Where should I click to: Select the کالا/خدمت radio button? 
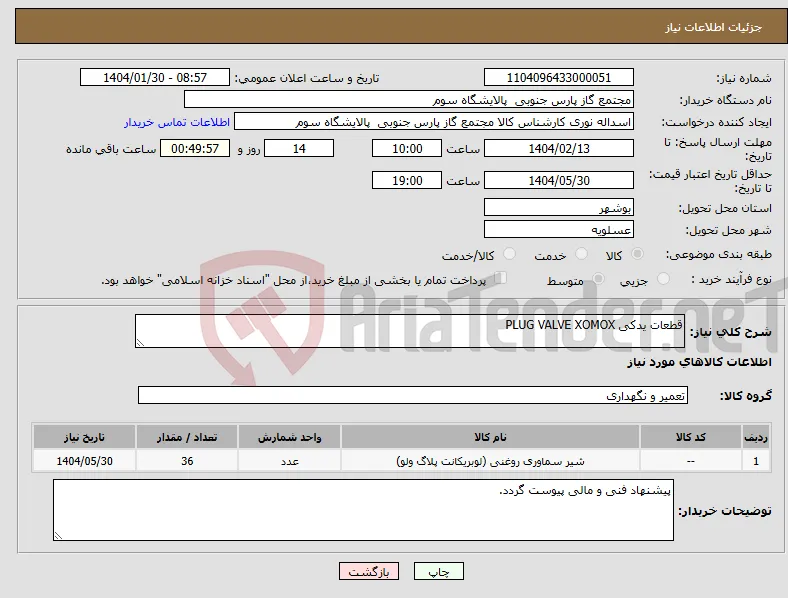click(510, 254)
